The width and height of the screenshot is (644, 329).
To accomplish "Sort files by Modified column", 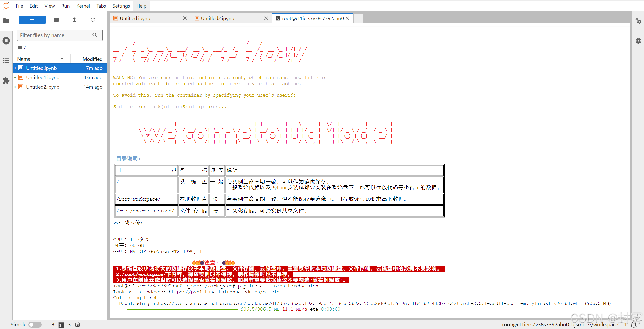I will click(92, 59).
